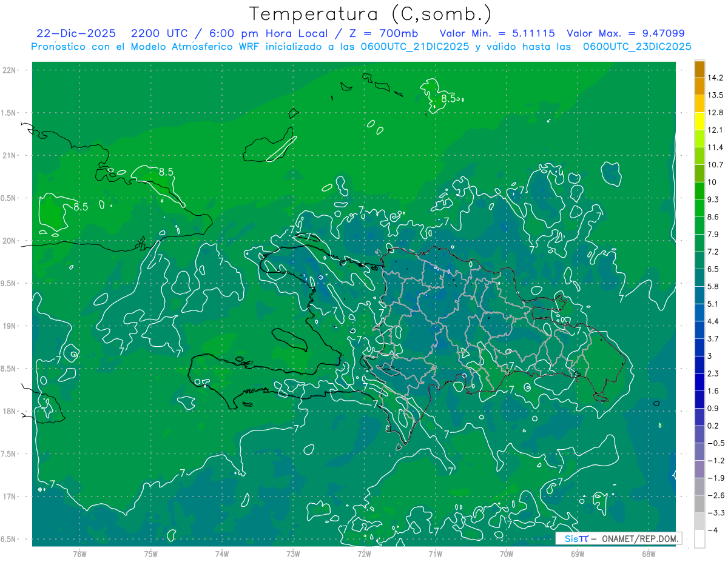Click the '-0.5' legend value
The width and height of the screenshot is (728, 562).
click(x=716, y=443)
